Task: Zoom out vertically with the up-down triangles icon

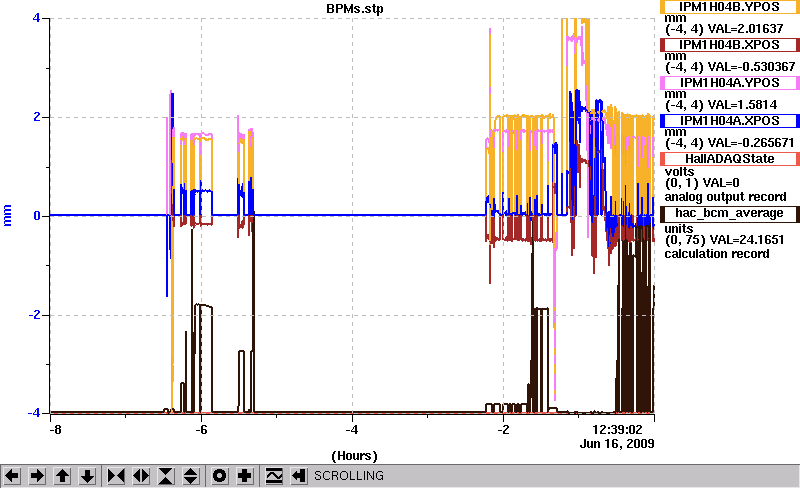Action: (191, 476)
